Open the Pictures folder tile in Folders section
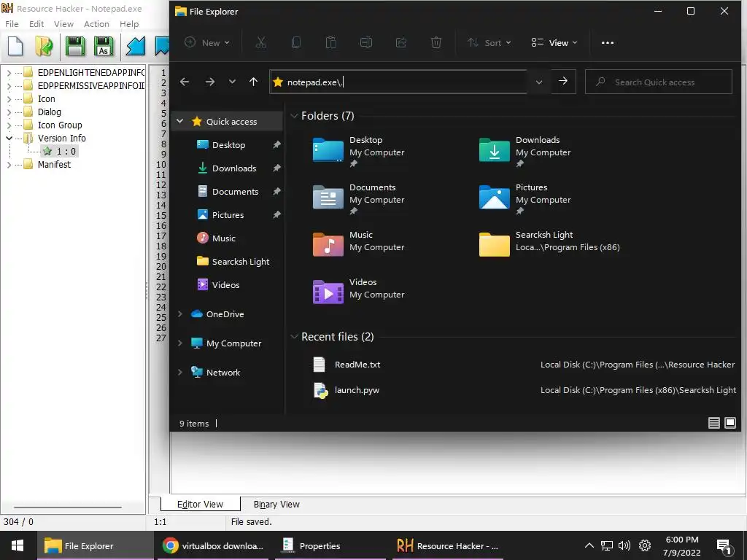Image resolution: width=747 pixels, height=560 pixels. pyautogui.click(x=525, y=198)
